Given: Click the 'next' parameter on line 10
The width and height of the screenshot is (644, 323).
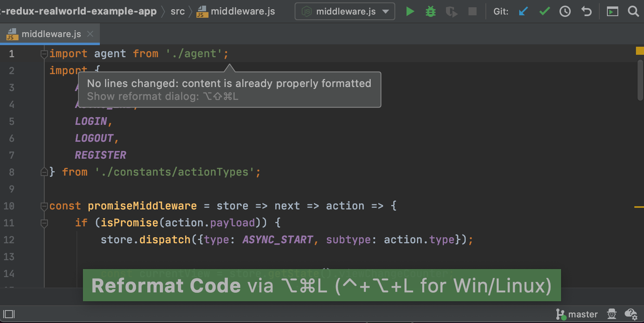Looking at the screenshot, I should [287, 206].
